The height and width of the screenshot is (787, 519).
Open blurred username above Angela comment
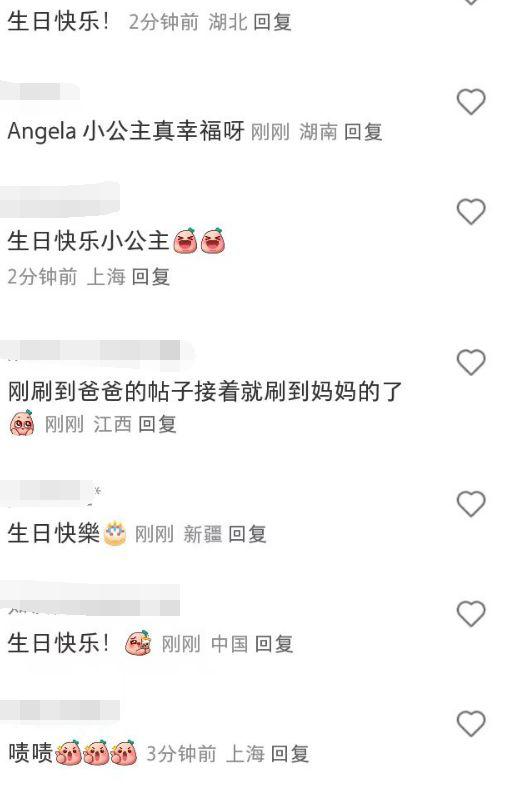(x=40, y=92)
